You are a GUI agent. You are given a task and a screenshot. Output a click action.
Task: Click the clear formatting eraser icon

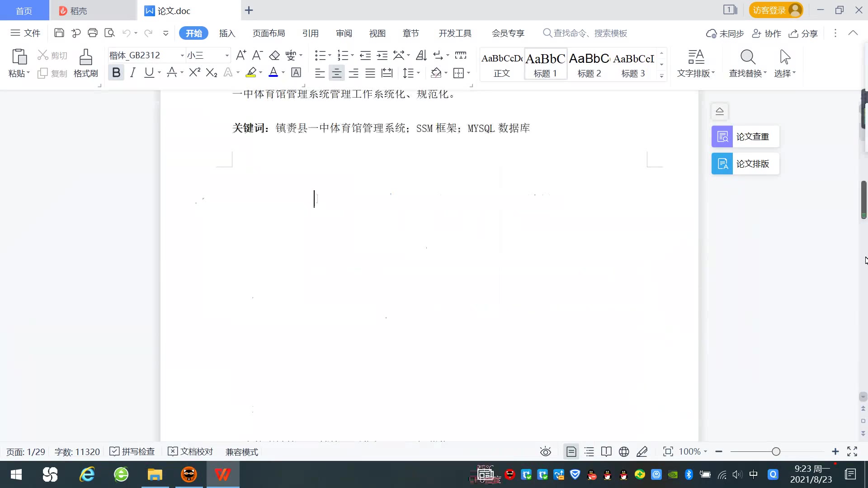(x=274, y=55)
